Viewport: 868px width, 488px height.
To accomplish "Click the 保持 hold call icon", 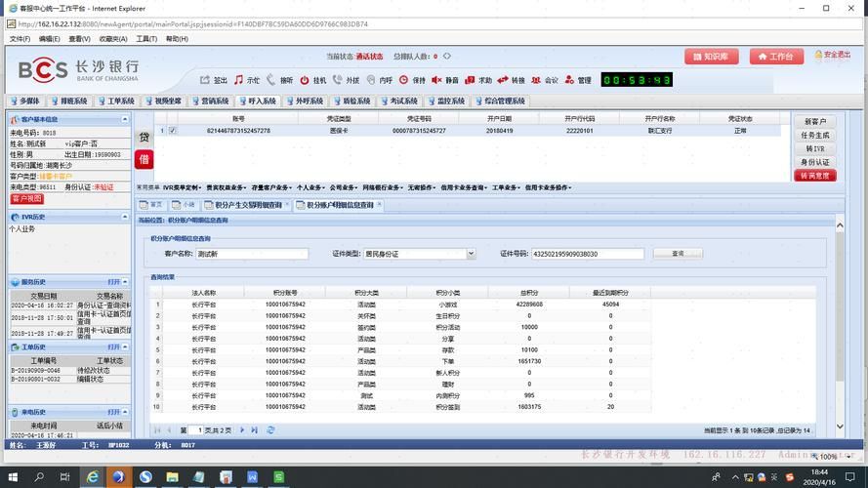I will coord(403,80).
